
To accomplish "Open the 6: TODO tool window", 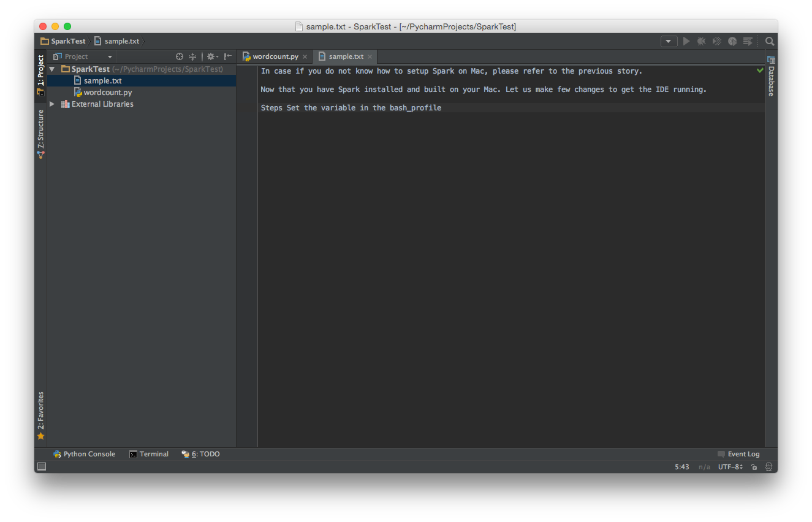I will pyautogui.click(x=200, y=455).
